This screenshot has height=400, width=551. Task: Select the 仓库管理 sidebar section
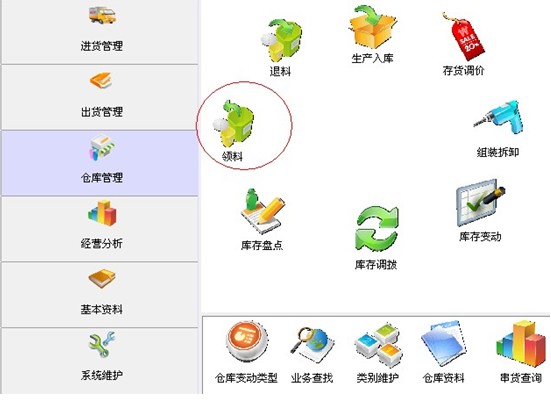pyautogui.click(x=100, y=163)
